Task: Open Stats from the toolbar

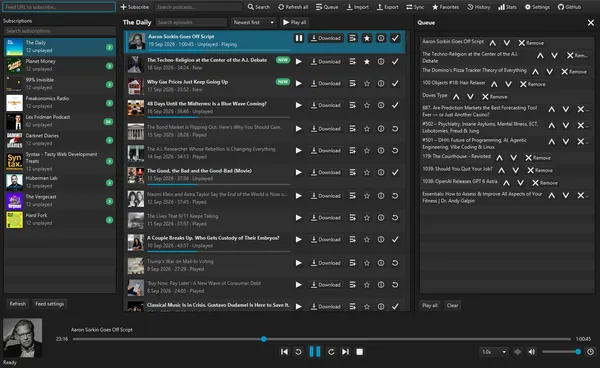Action: [x=507, y=7]
